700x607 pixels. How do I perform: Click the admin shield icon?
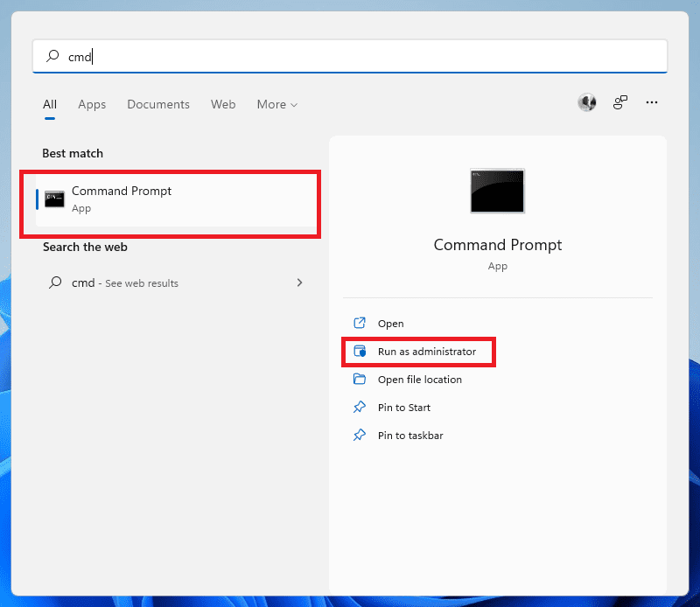(x=360, y=352)
